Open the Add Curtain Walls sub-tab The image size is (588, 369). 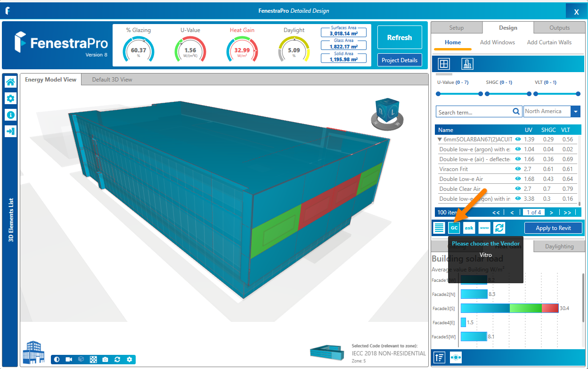549,42
